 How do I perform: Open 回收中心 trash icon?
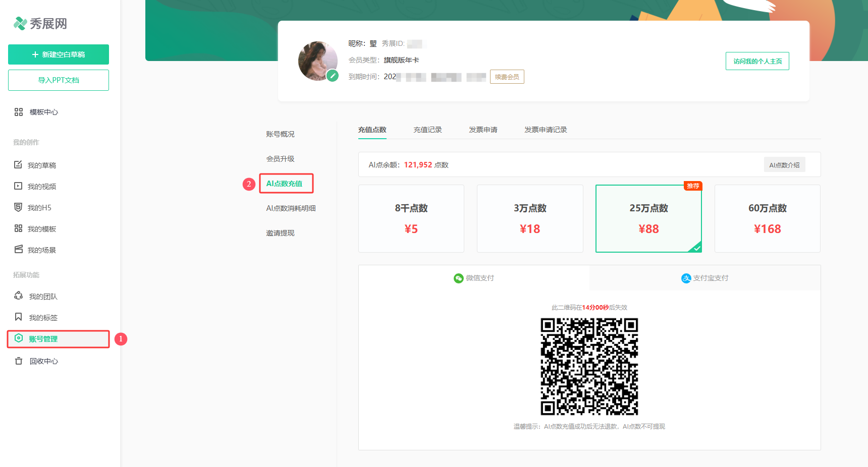19,361
